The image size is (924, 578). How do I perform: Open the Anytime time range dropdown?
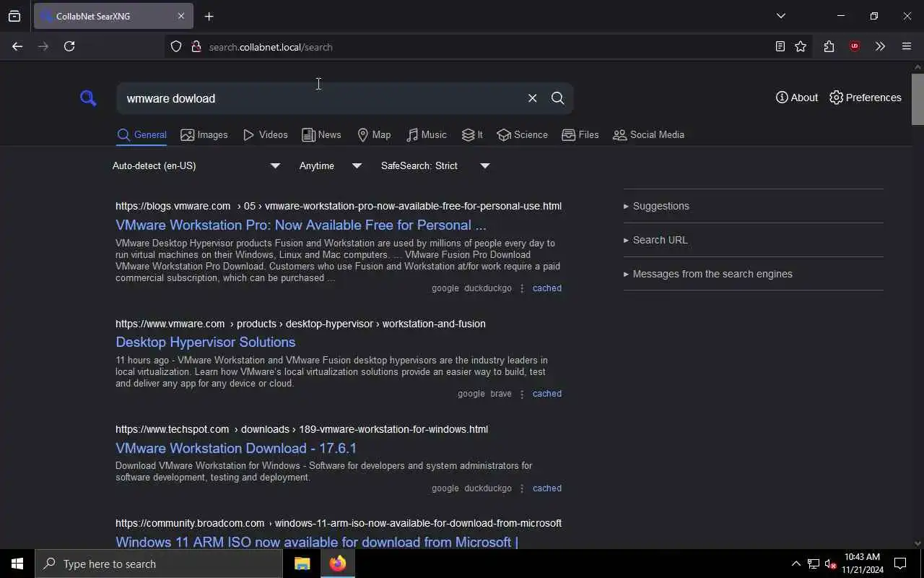pyautogui.click(x=331, y=165)
